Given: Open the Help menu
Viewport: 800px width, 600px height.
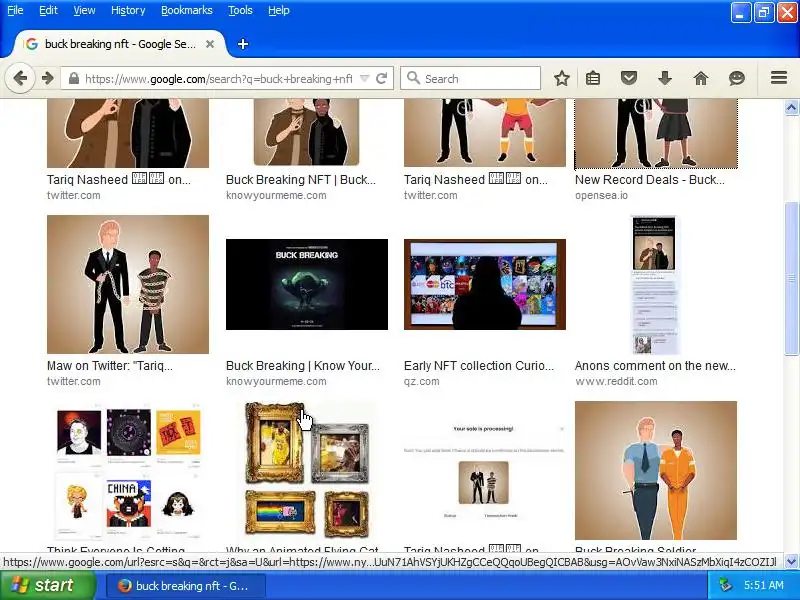Looking at the screenshot, I should coord(279,10).
